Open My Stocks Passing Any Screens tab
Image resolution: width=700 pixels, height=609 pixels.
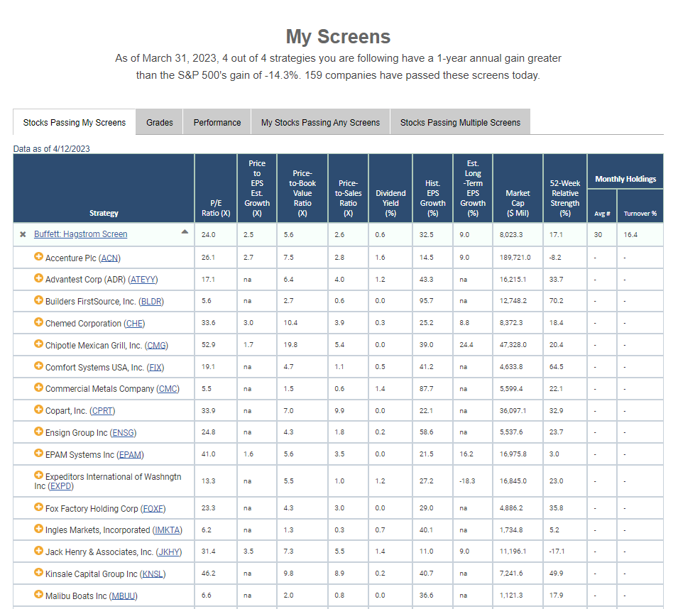[x=320, y=122]
